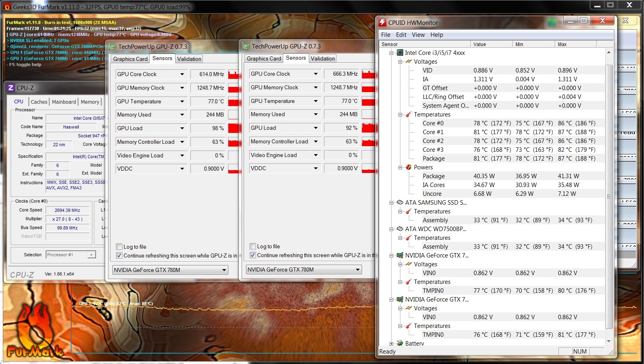The image size is (644, 364).
Task: Open Video Engine Load dropdown in right GPU-Z
Action: coord(316,155)
